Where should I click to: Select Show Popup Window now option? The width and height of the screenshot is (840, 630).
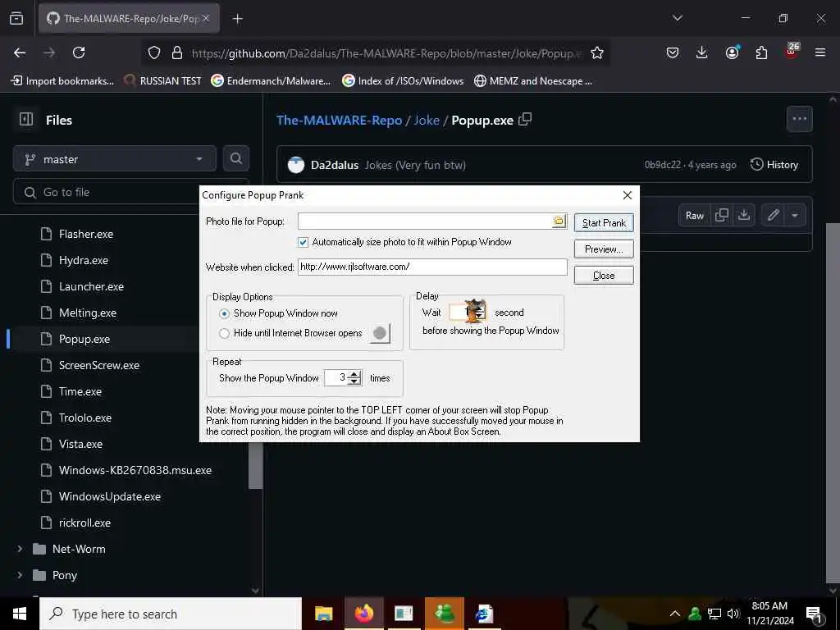click(225, 313)
